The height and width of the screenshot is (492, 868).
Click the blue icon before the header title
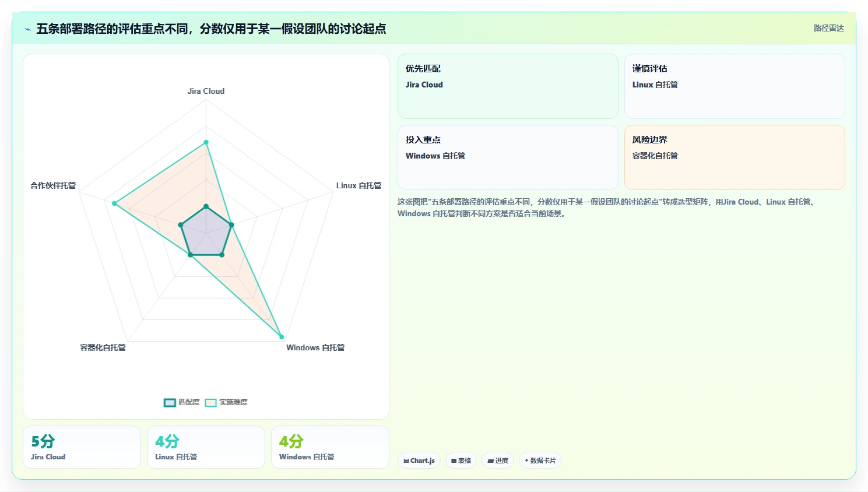27,29
